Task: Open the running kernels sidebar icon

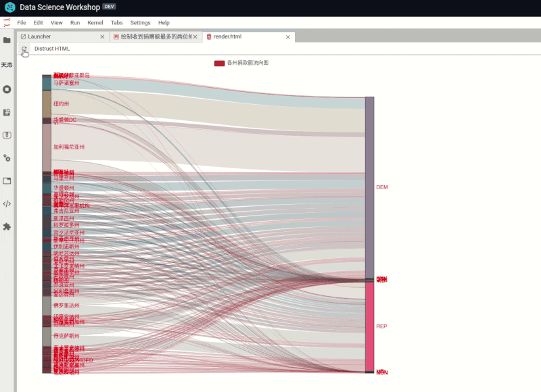Action: click(x=7, y=89)
